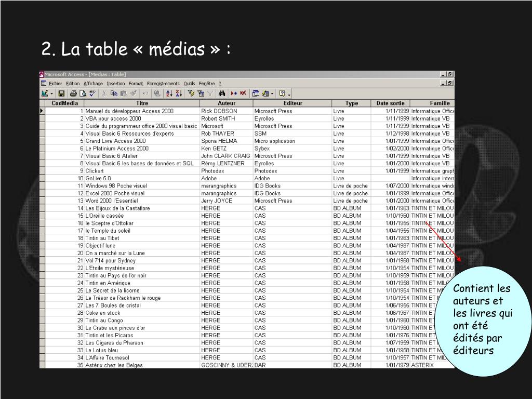Click the New Object icon
Viewport: 532px width, 399px height.
265,94
